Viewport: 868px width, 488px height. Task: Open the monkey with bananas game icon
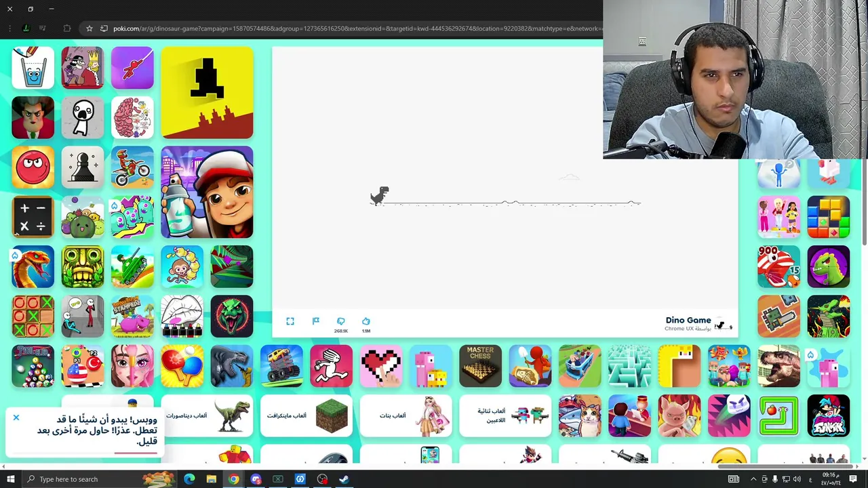(x=182, y=266)
